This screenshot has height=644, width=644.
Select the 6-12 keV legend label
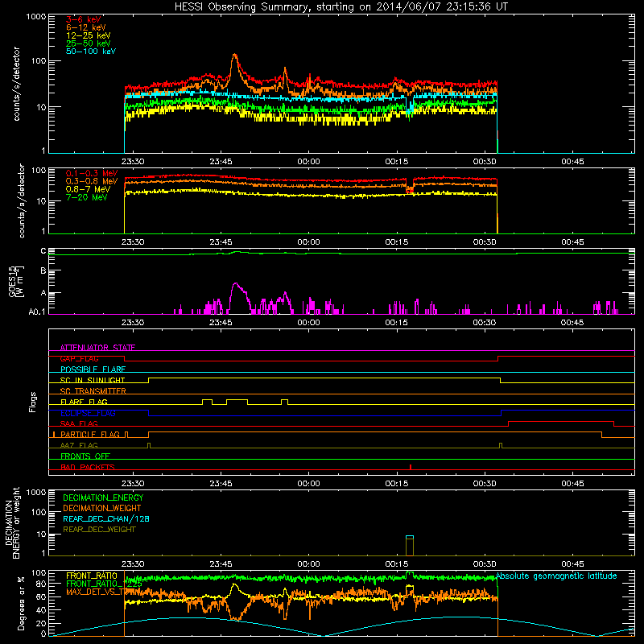pyautogui.click(x=86, y=27)
